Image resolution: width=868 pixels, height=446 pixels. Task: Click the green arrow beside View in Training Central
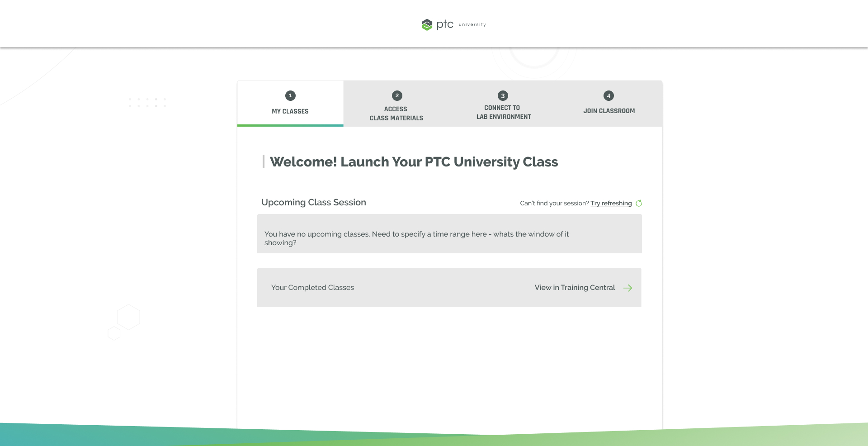coord(627,288)
